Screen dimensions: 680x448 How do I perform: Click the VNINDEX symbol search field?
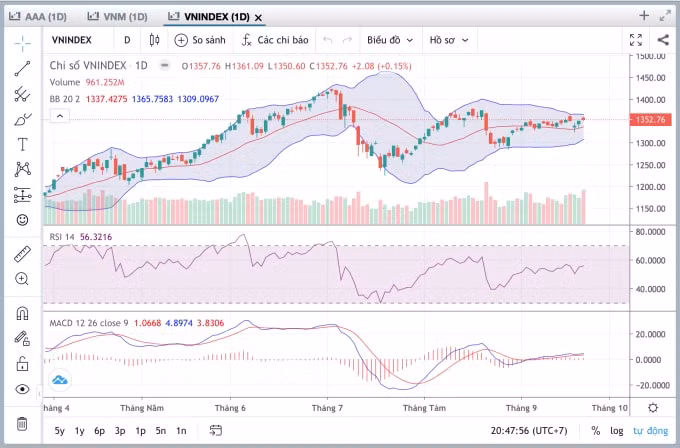[x=72, y=40]
